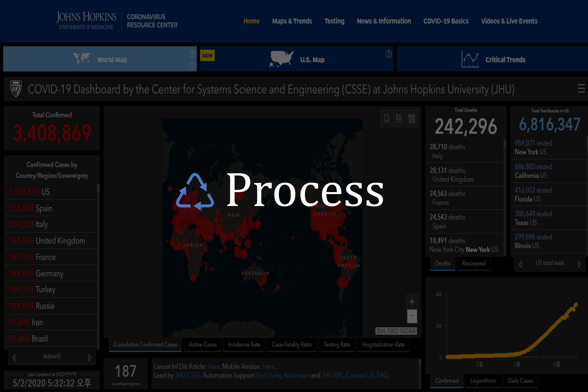Click the World Map info icon

click(x=192, y=66)
